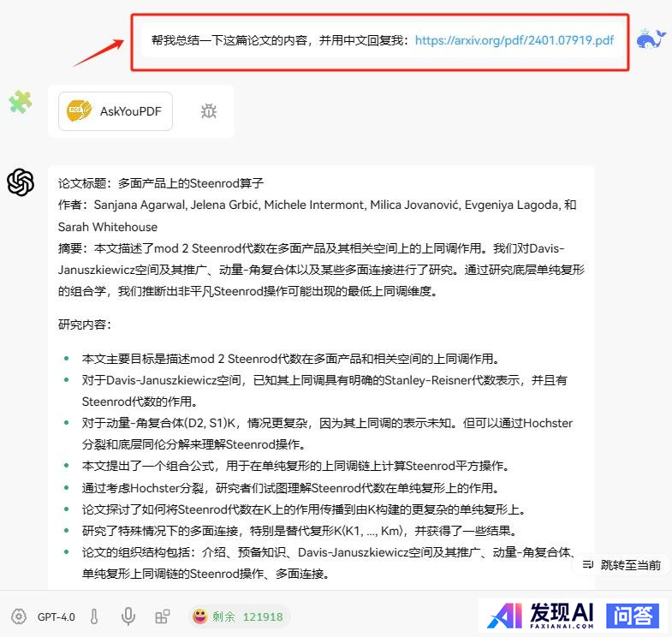Click the remaining balance 121918 badge

coord(240,616)
